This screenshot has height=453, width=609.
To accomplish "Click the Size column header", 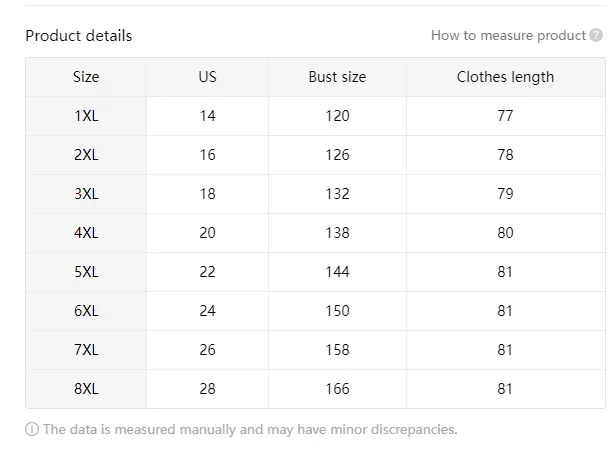I will pos(86,77).
